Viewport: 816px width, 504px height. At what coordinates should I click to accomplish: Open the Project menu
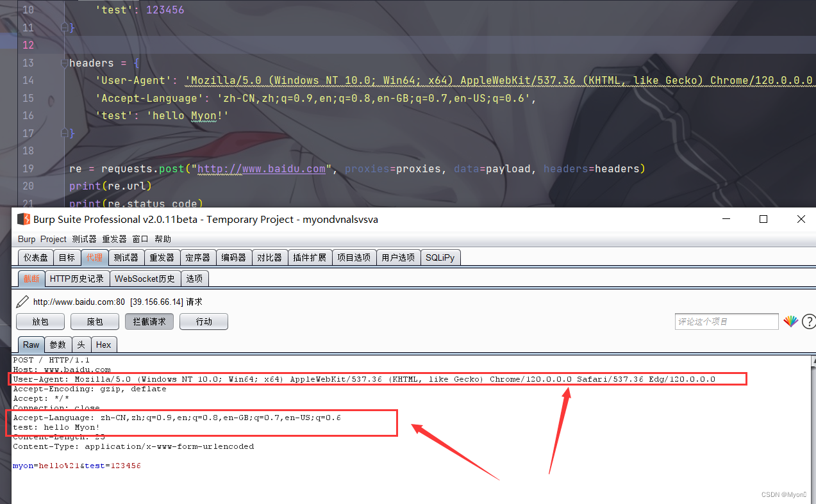[x=53, y=239]
